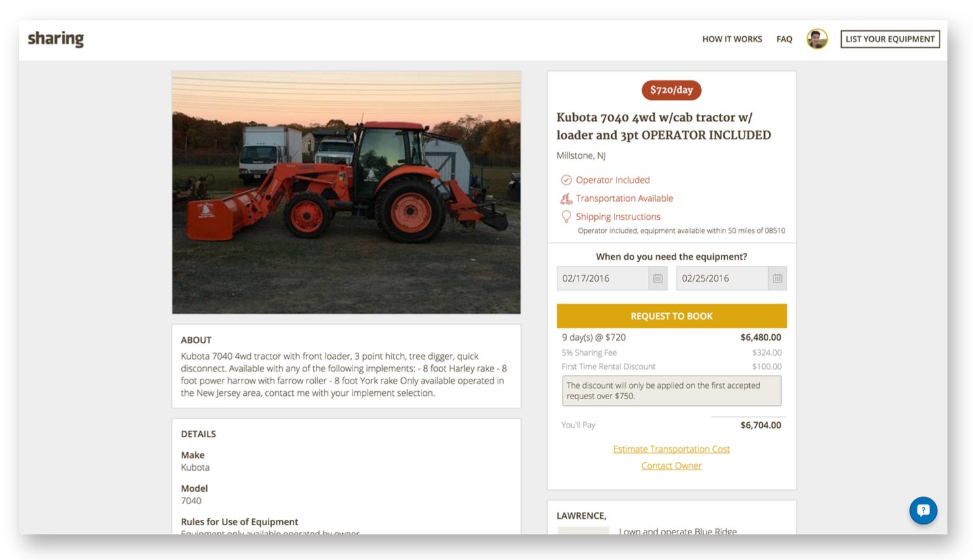Open the FAQ menu item
Screen dimensions: 973x560
784,39
